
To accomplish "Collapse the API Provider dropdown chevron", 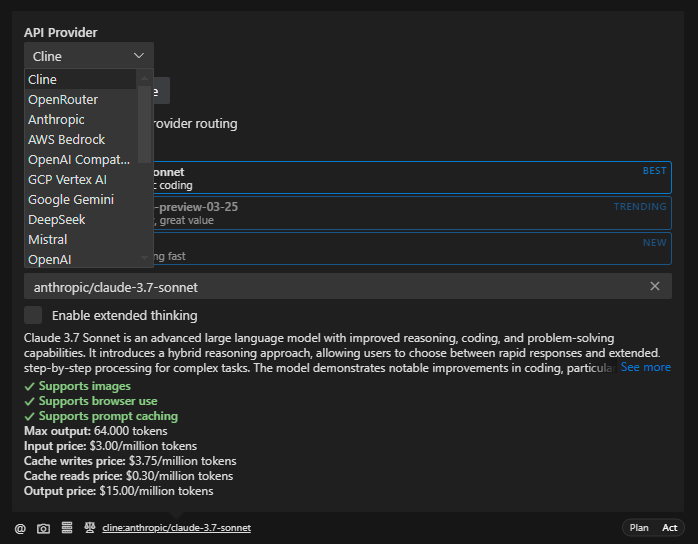I will [x=139, y=56].
